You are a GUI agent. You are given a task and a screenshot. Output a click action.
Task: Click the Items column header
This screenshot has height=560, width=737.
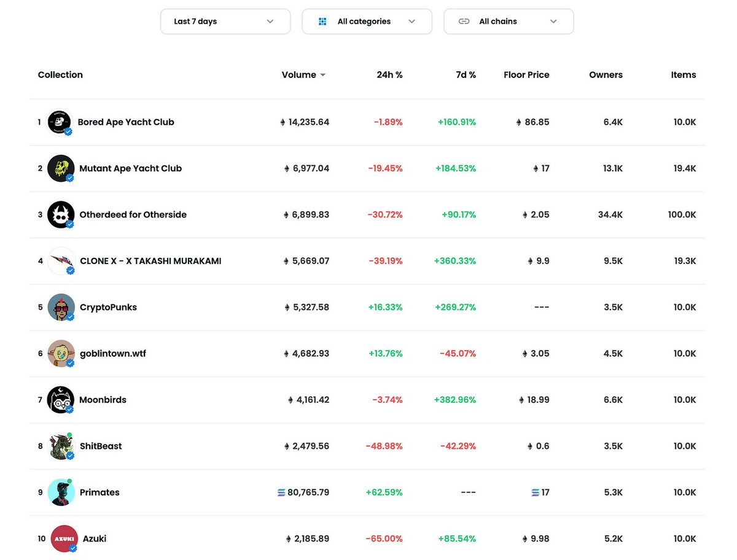click(684, 75)
